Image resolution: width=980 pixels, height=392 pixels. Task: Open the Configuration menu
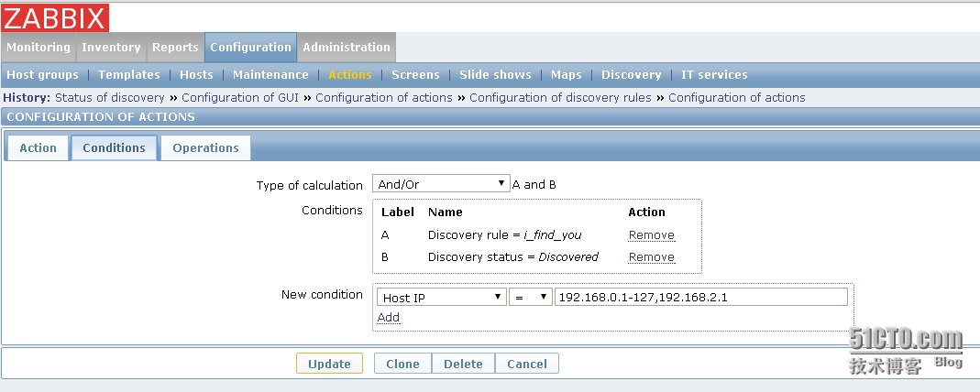pyautogui.click(x=250, y=48)
